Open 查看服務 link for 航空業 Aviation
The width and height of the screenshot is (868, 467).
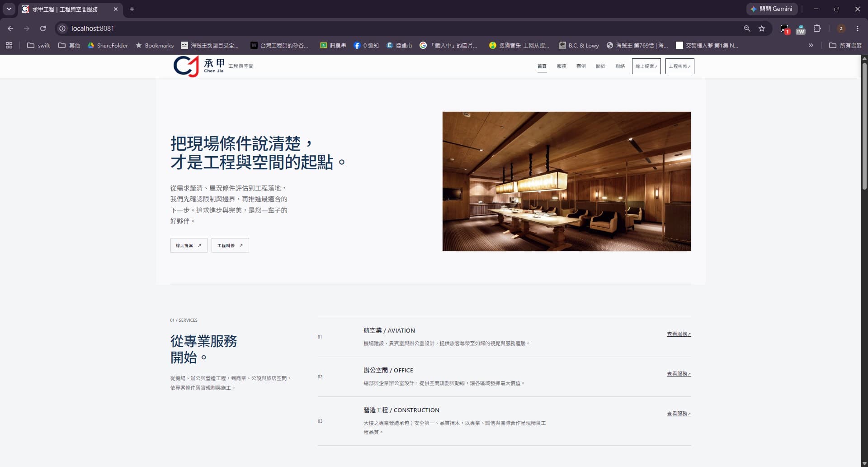[679, 334]
